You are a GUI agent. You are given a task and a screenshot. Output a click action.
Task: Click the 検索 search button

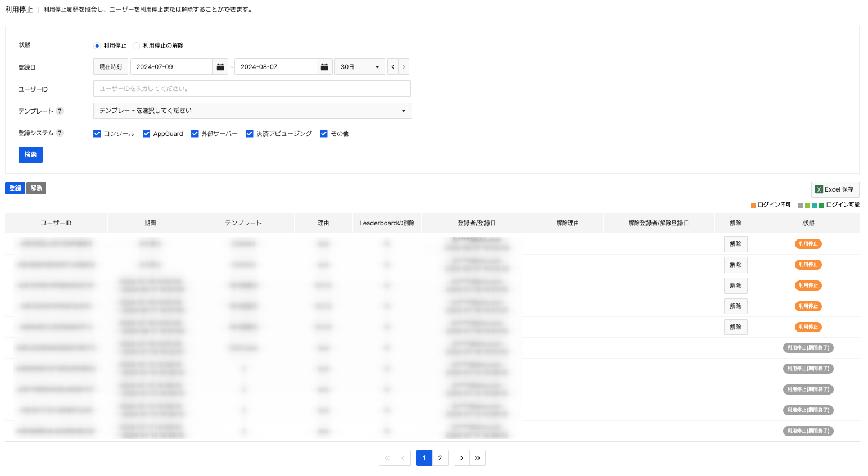[x=30, y=155]
